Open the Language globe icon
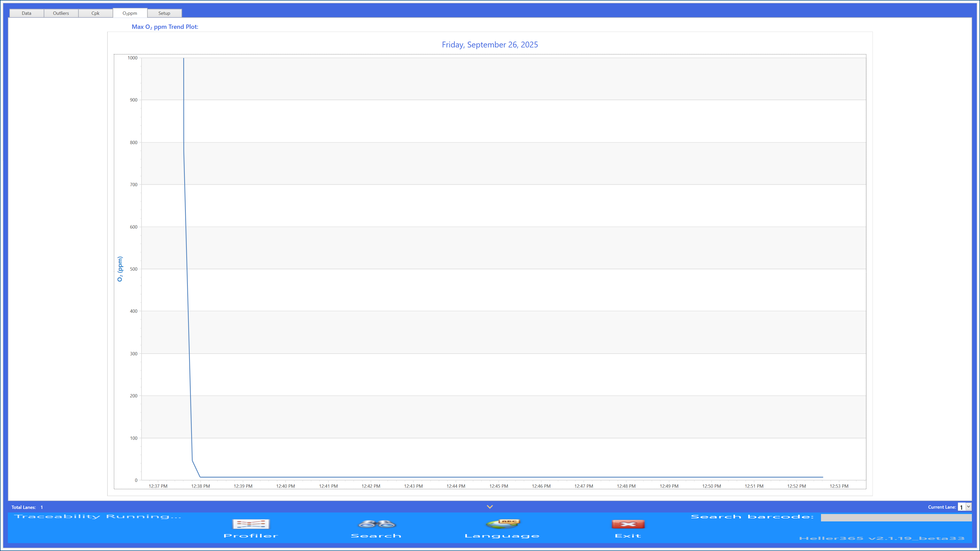980x551 pixels. click(502, 524)
